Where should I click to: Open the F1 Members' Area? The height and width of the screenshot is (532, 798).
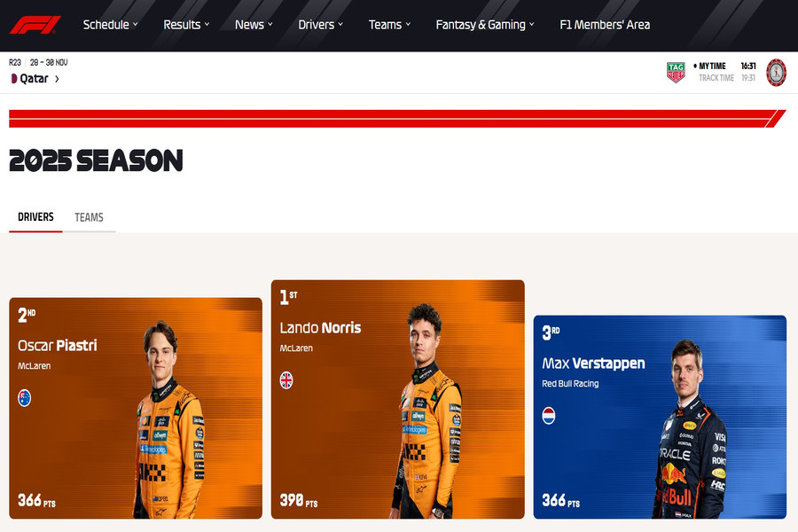(605, 25)
